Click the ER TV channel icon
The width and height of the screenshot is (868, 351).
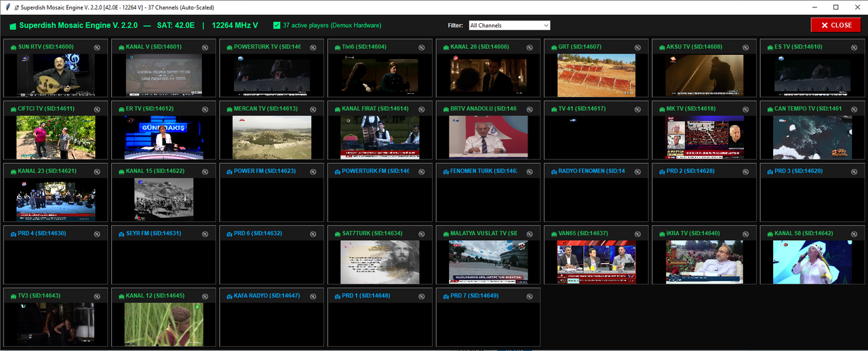pyautogui.click(x=121, y=109)
